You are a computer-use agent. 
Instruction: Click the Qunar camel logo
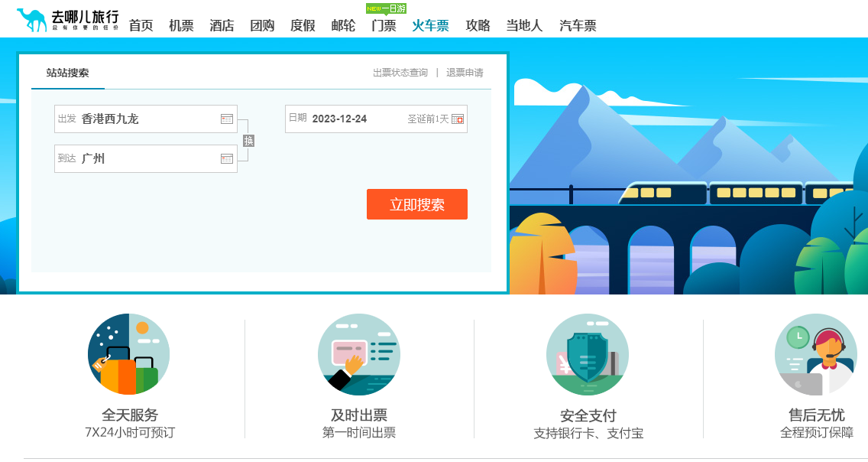(67, 20)
